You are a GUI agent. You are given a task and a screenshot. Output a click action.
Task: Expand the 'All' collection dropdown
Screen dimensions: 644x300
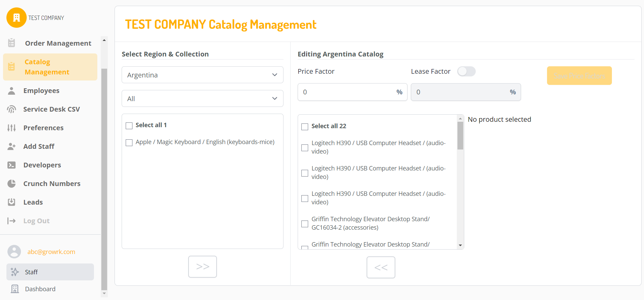(x=202, y=98)
